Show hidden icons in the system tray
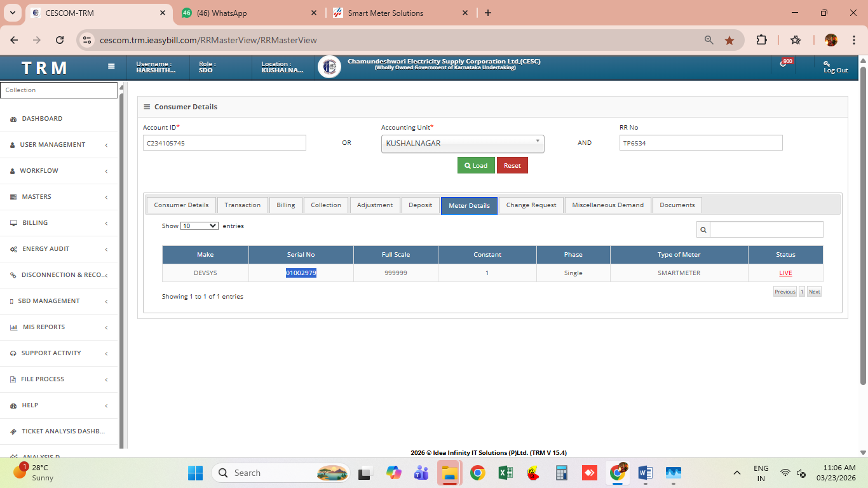Screen dimensions: 868x488 (x=737, y=473)
